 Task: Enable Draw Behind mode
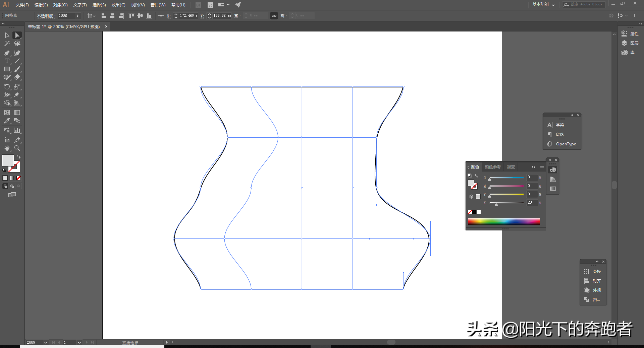pyautogui.click(x=12, y=186)
